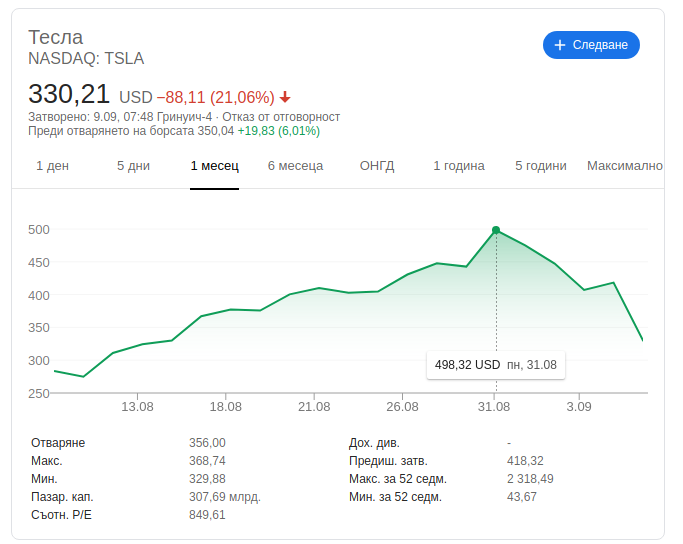This screenshot has width=683, height=544.
Task: Click the Макс. за 52 седм. label
Action: 398,479
